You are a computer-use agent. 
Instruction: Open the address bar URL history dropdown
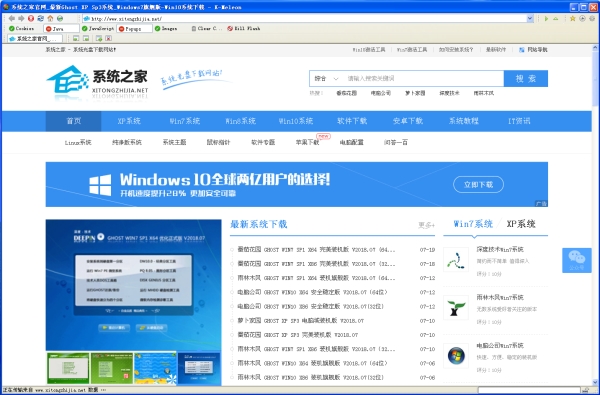pyautogui.click(x=530, y=18)
